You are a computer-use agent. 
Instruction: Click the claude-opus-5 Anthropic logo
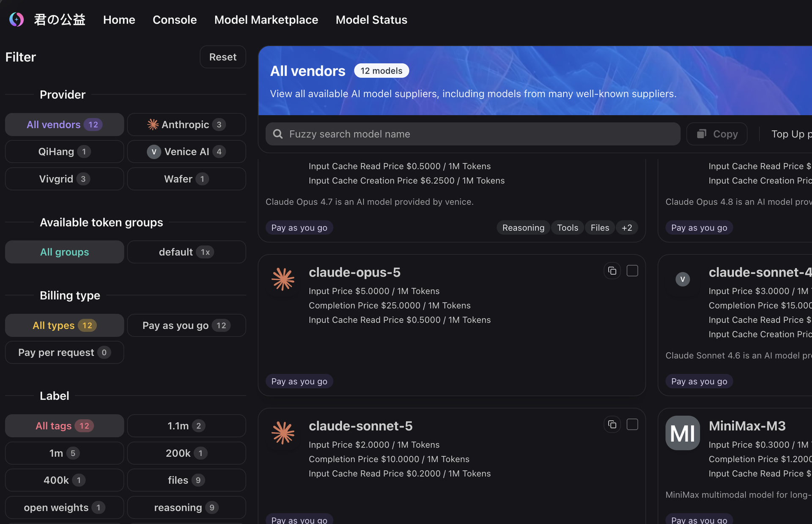283,279
